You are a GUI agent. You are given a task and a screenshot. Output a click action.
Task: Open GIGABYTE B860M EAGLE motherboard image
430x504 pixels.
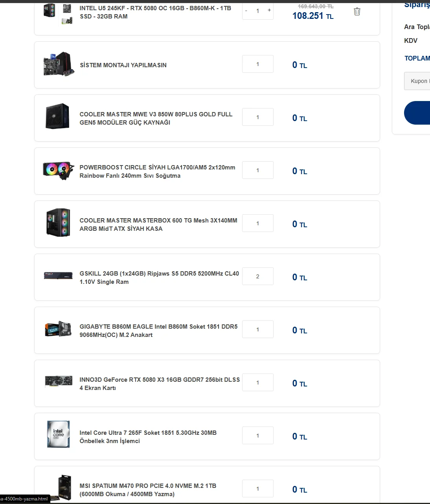pos(59,329)
